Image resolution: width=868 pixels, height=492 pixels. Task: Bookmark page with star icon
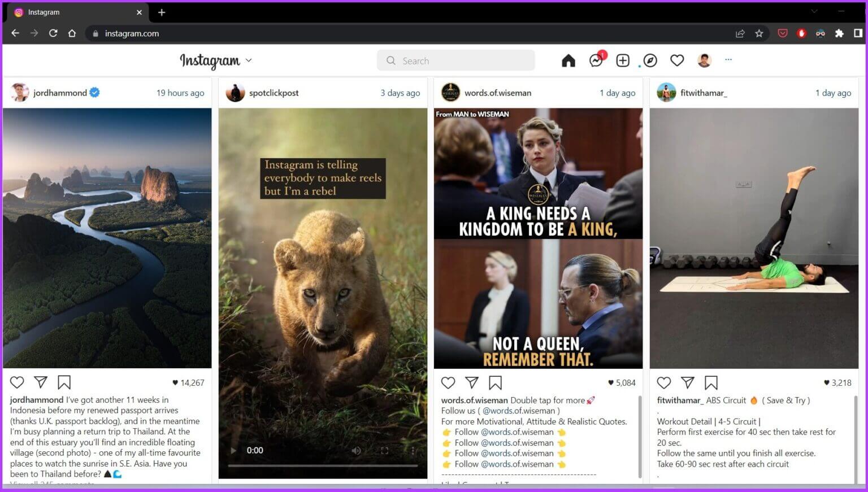[x=759, y=33]
